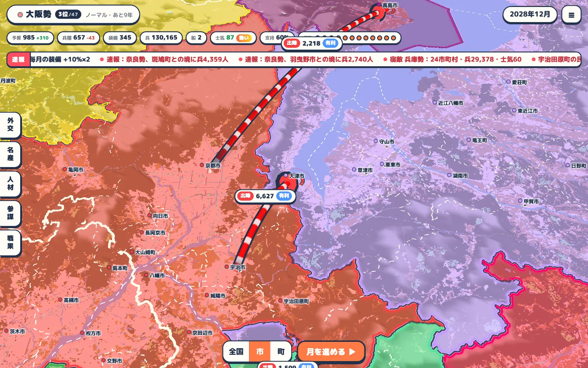
Task: Click the 大阪勢 faction title pill
Action: click(x=73, y=15)
